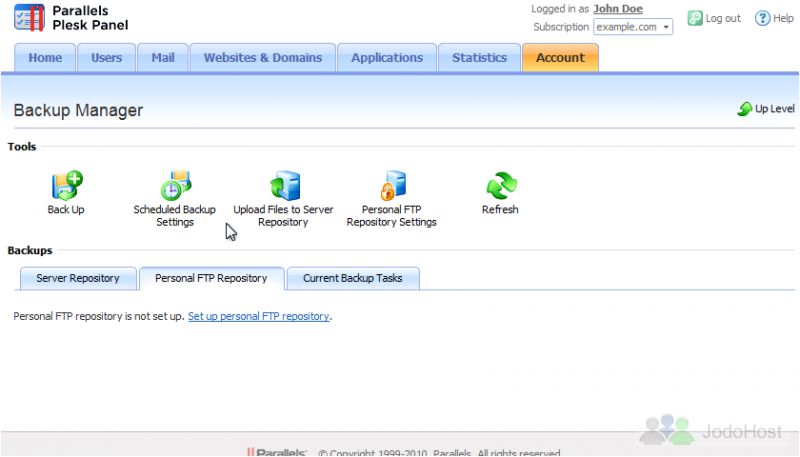
Task: Open Websites & Domains tab
Action: [x=263, y=58]
